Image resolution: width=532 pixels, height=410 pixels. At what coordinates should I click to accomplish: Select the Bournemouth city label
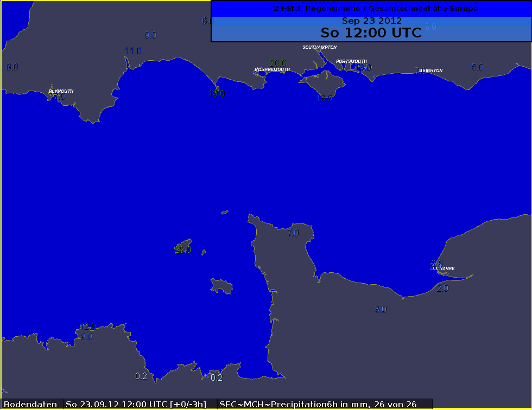click(272, 69)
